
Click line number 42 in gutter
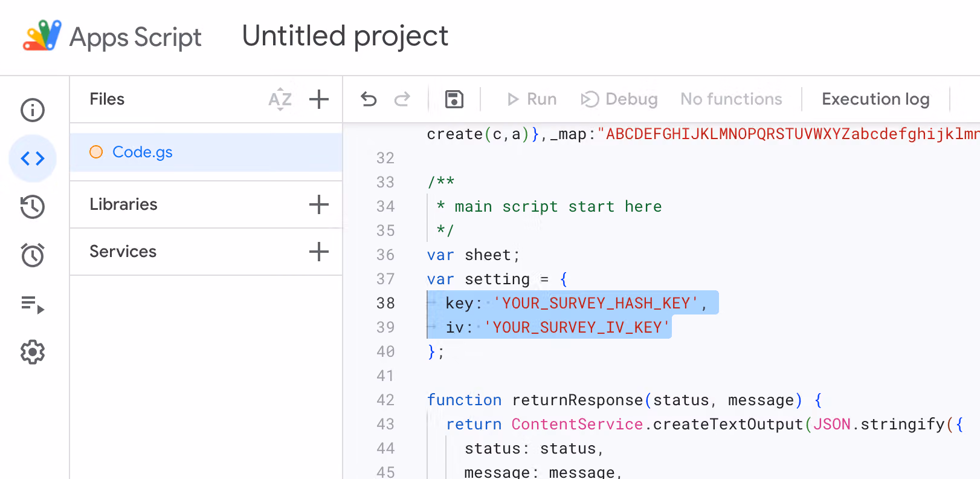pyautogui.click(x=385, y=400)
